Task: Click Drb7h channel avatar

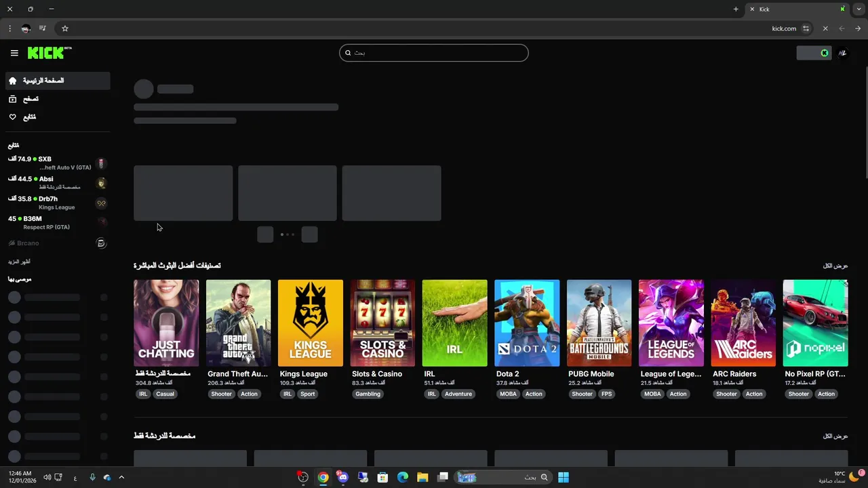Action: pyautogui.click(x=101, y=203)
